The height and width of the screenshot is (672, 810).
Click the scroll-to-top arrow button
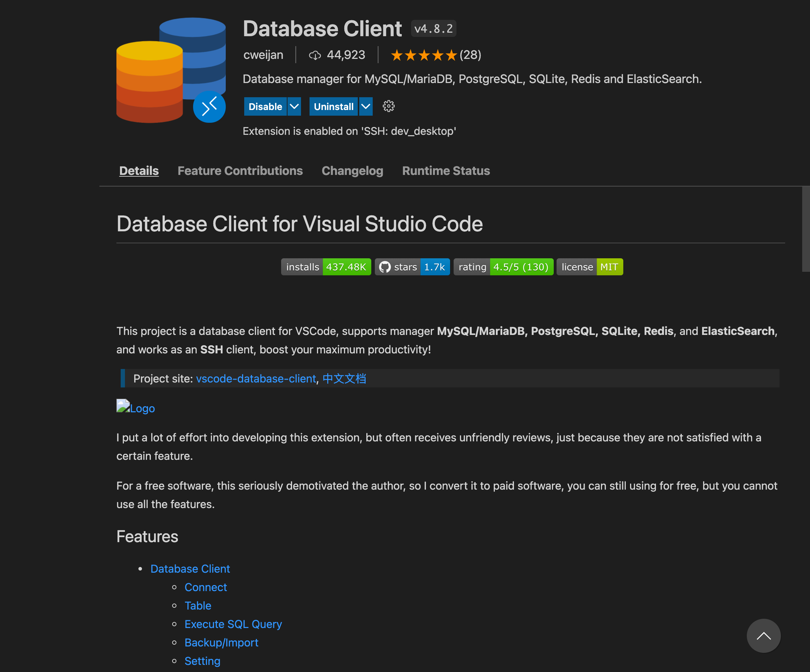click(764, 636)
